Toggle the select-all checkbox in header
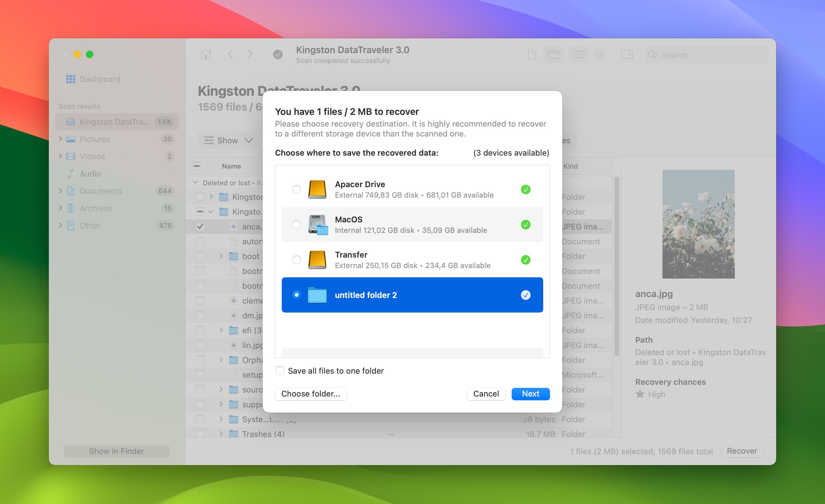 click(197, 166)
